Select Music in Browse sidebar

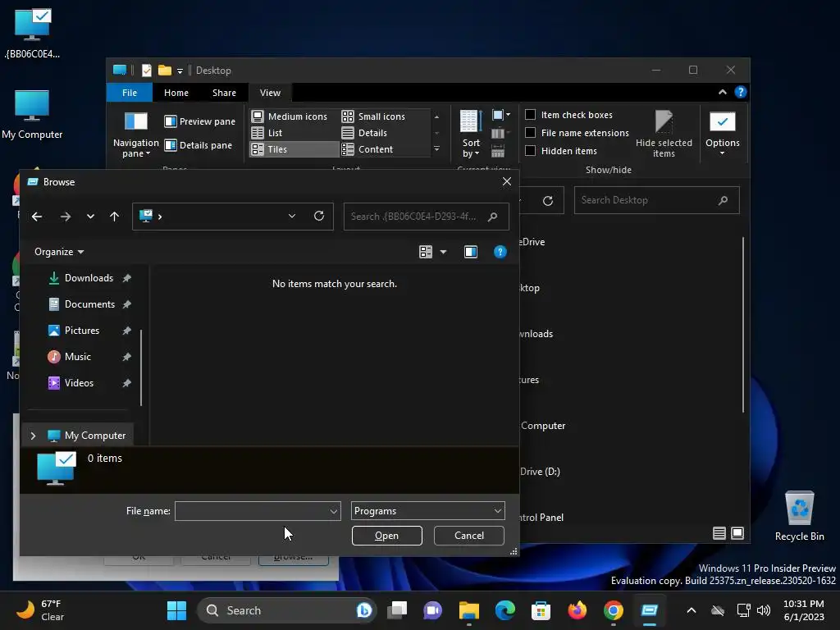click(77, 357)
